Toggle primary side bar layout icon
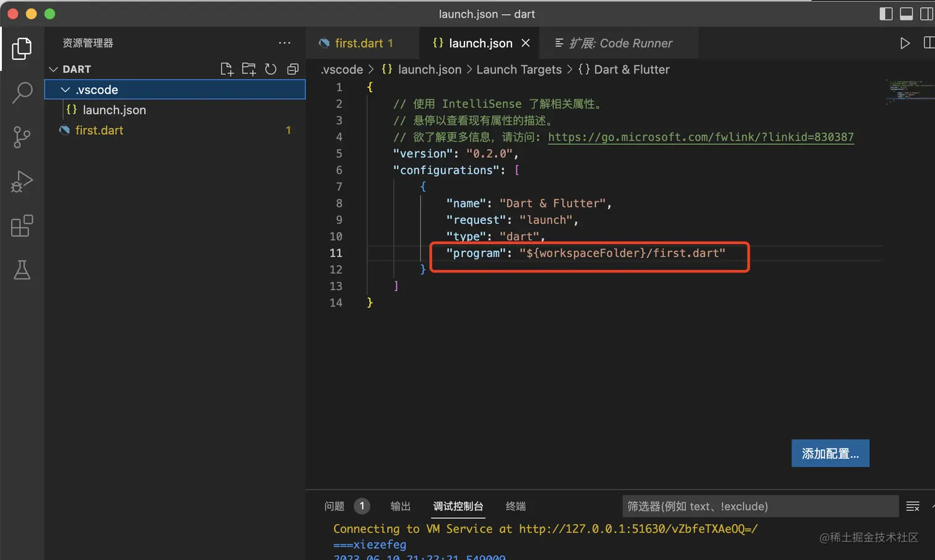This screenshot has height=560, width=935. click(886, 14)
